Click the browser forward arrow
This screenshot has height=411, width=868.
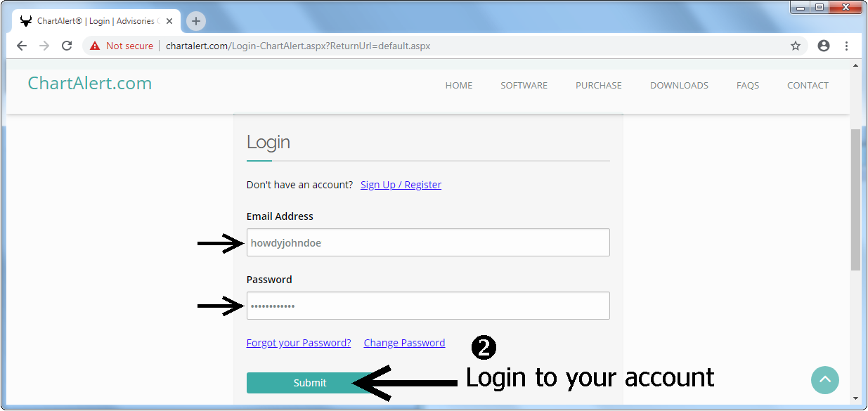pos(44,46)
